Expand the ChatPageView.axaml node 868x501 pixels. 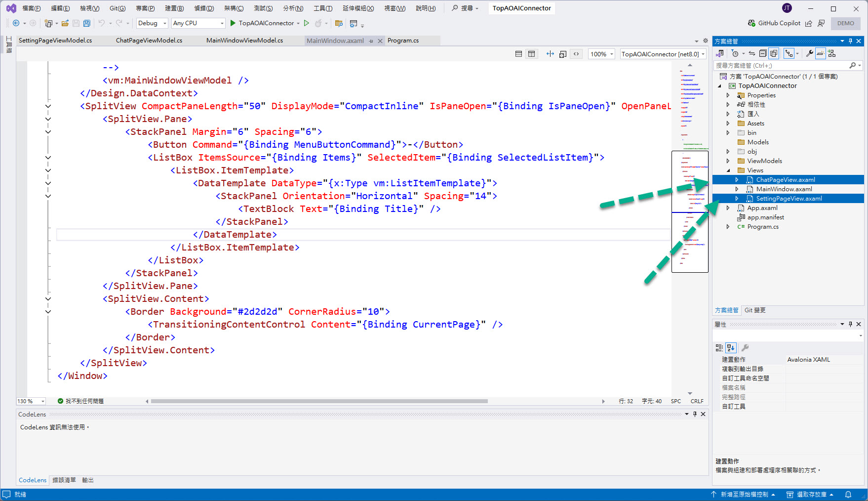point(737,180)
